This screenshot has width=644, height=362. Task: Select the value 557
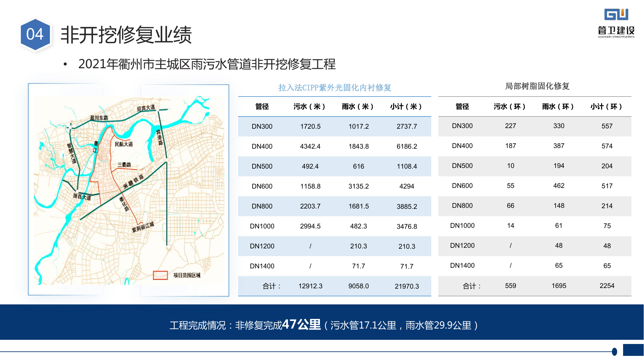coord(607,126)
